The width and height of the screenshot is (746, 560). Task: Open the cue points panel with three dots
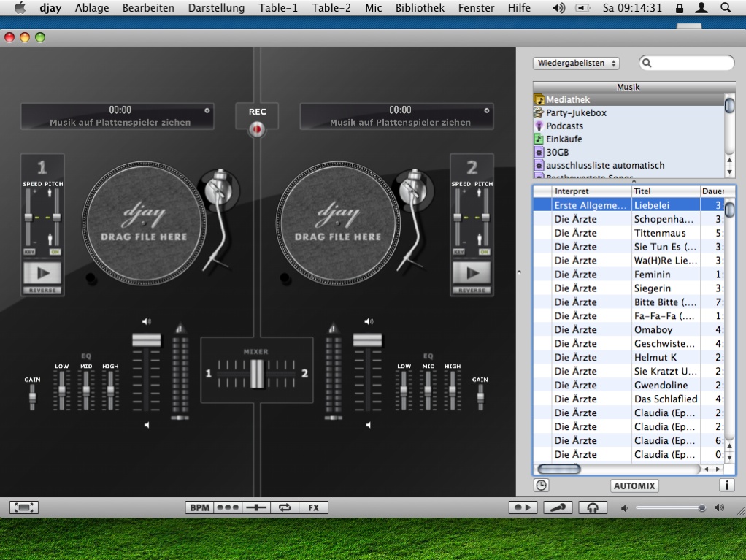pos(228,507)
